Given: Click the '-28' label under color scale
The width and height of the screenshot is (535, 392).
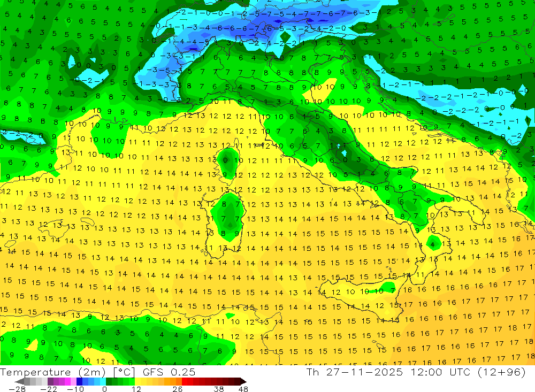Looking at the screenshot, I should point(17,389).
